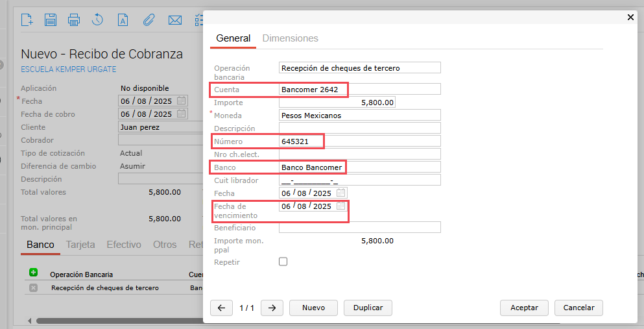The height and width of the screenshot is (329, 644).
Task: Click the scrollbar left arrow
Action: (30, 321)
